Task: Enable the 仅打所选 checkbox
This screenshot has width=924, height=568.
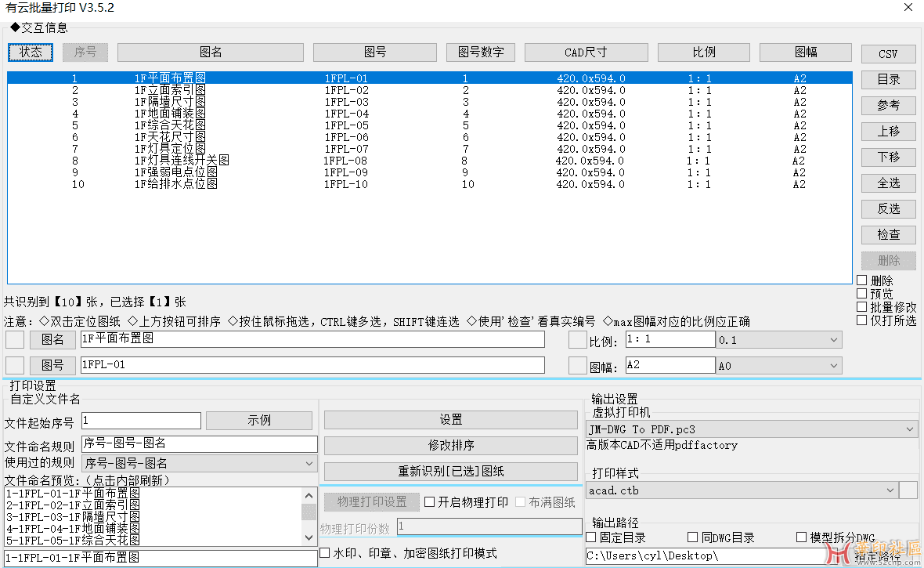Action: tap(861, 320)
